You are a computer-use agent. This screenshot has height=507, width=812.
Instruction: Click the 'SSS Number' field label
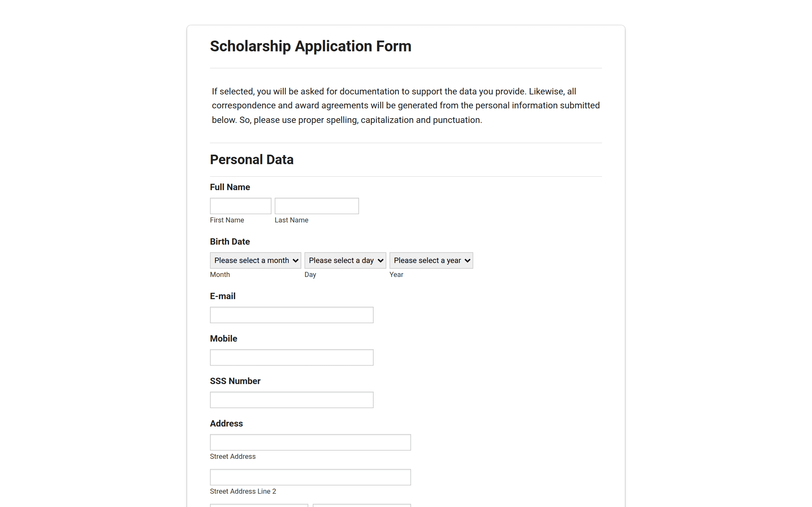[235, 381]
